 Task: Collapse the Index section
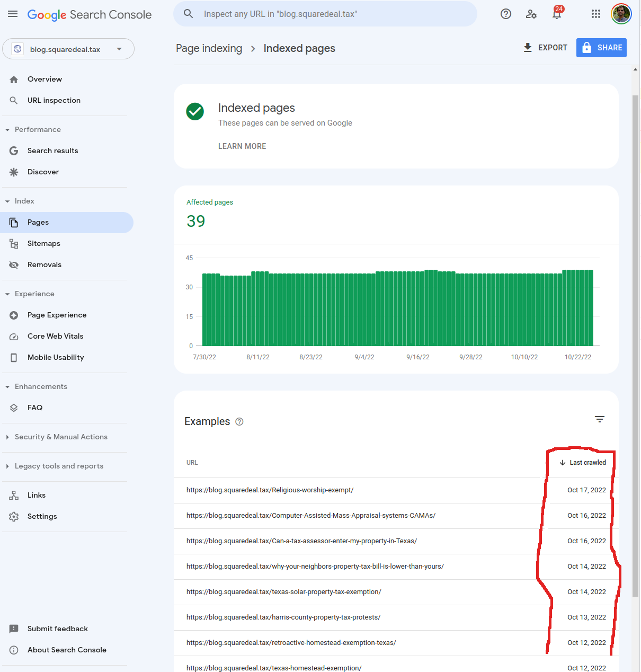tap(7, 201)
